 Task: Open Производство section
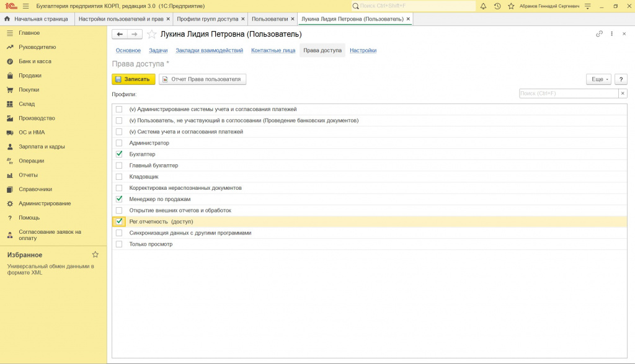pyautogui.click(x=37, y=118)
